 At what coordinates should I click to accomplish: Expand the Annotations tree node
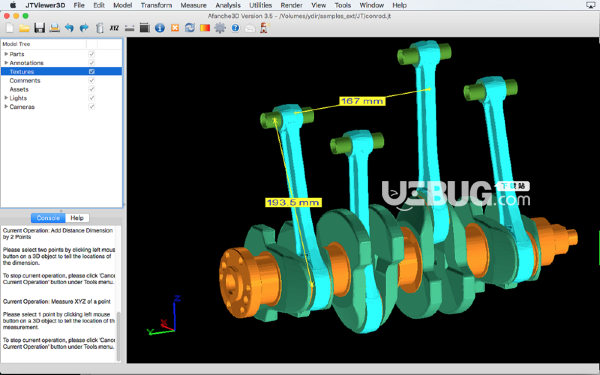[6, 62]
